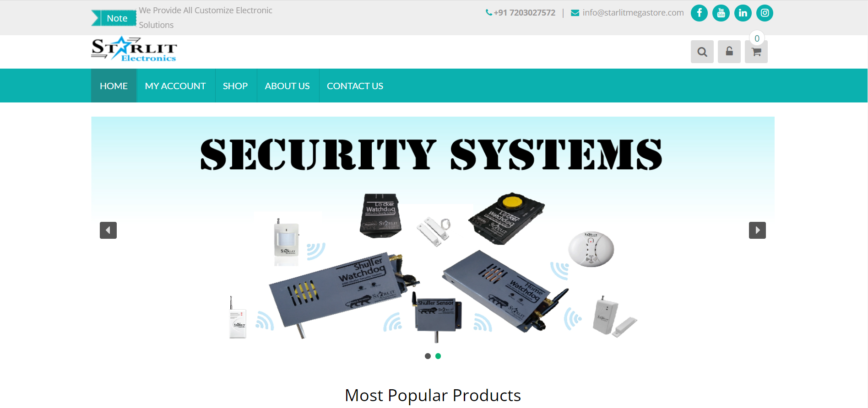This screenshot has height=408, width=868.
Task: Click the padlock login icon
Action: point(729,52)
